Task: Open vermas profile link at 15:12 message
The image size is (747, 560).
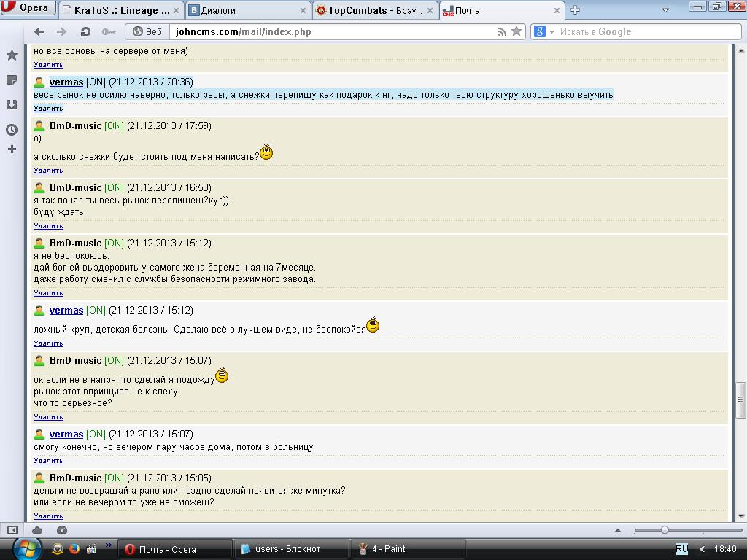Action: (66, 311)
